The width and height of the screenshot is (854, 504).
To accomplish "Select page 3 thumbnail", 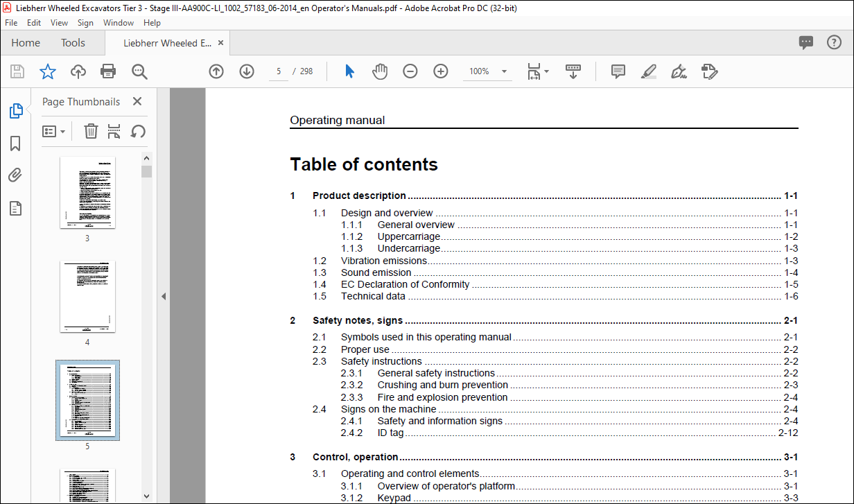I will click(x=87, y=192).
